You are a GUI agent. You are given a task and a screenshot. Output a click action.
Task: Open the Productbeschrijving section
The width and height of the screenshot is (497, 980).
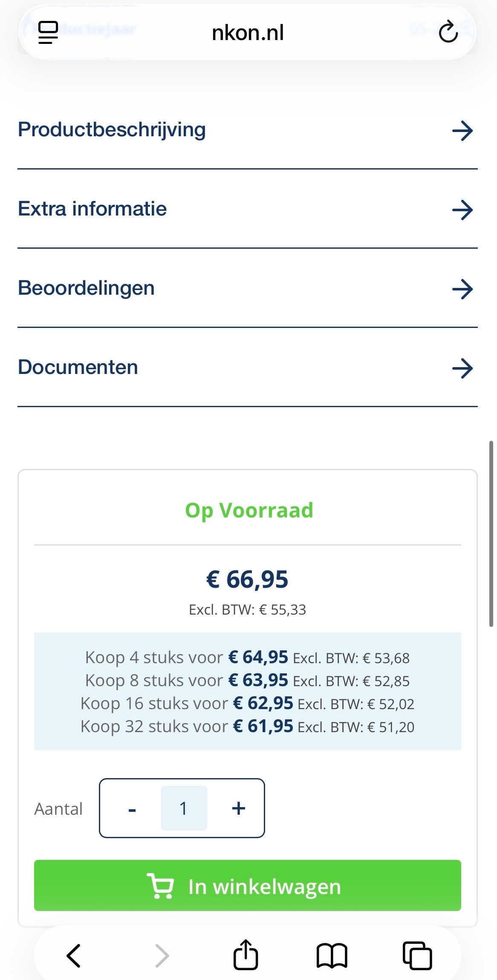coord(112,130)
